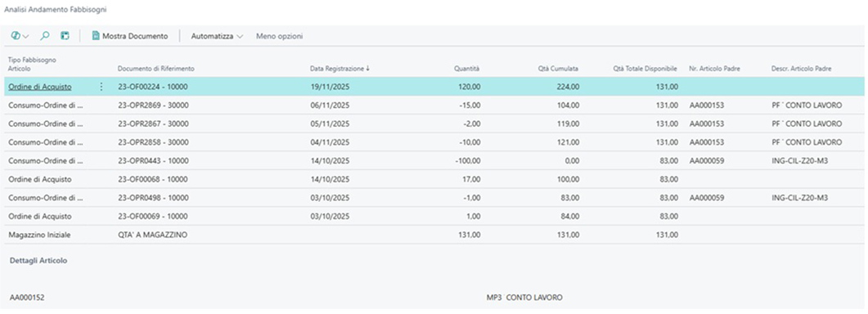Open the Ordine di Acquisto link in highlighted row
The width and height of the screenshot is (868, 314).
tap(40, 87)
